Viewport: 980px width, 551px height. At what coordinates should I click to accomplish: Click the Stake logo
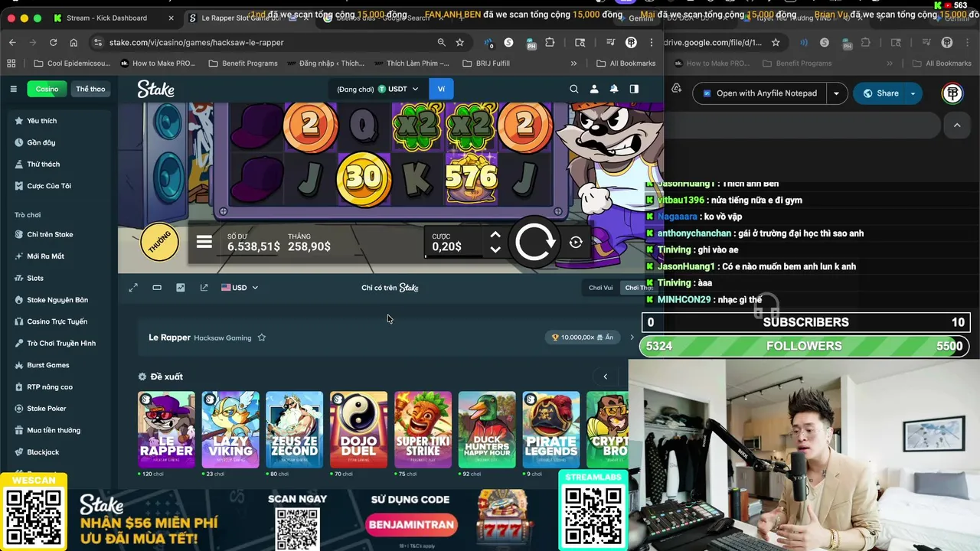coord(155,90)
